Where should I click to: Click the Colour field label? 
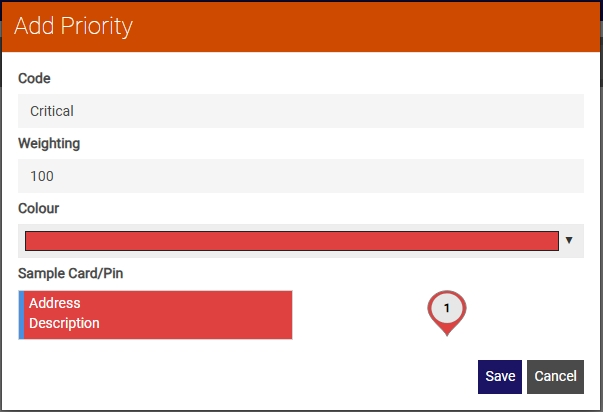pyautogui.click(x=38, y=208)
